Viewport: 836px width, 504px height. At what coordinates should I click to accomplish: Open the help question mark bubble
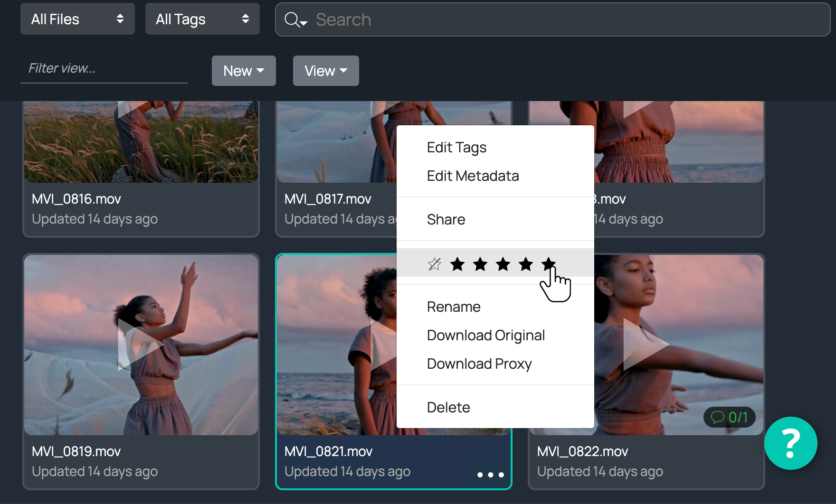[790, 443]
